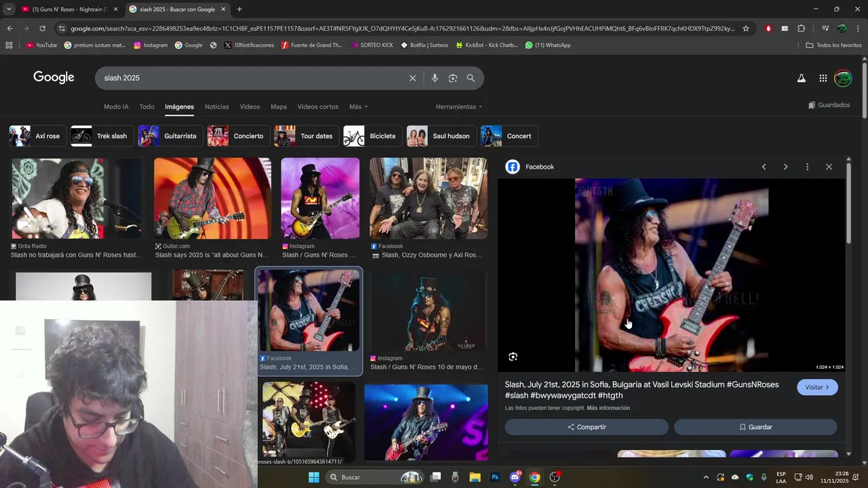Select the Trek slash filter chip
Image resolution: width=868 pixels, height=488 pixels.
coord(102,136)
